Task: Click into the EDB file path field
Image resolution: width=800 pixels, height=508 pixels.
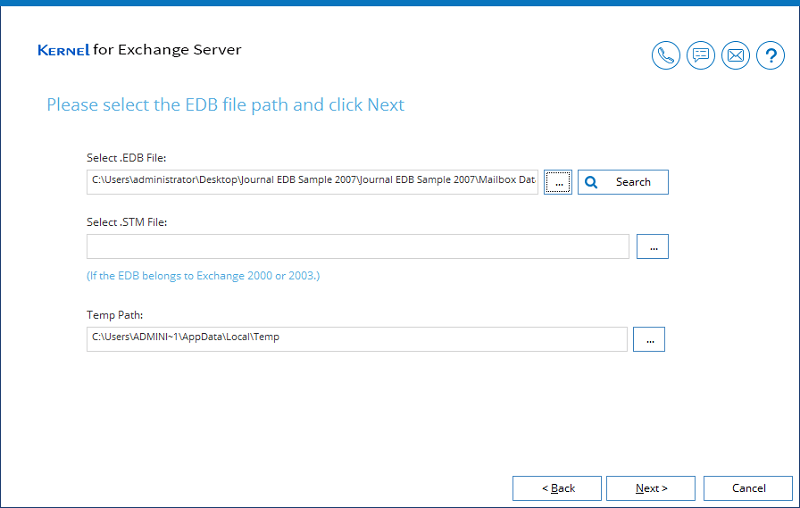Action: [312, 182]
